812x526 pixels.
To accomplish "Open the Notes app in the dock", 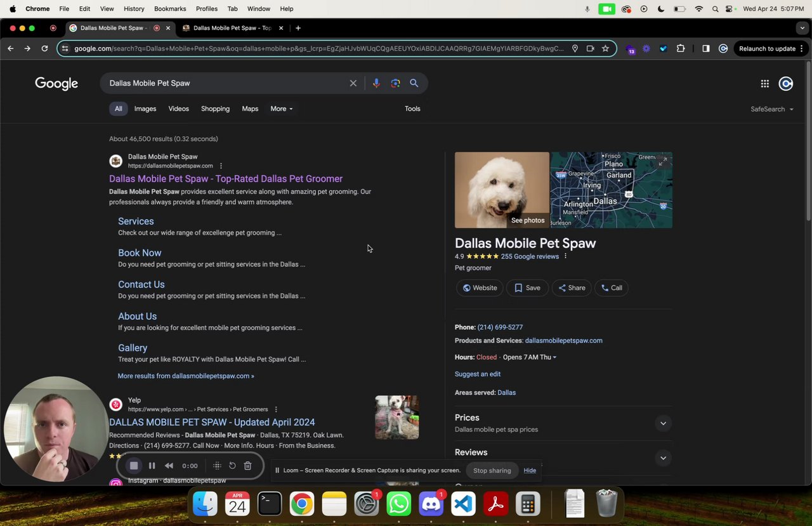I will [x=334, y=504].
